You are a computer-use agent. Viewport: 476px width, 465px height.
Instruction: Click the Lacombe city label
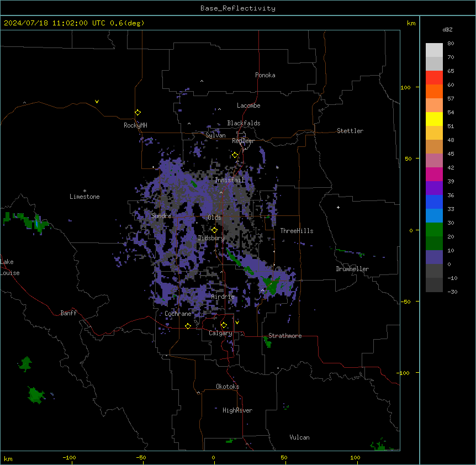pyautogui.click(x=248, y=105)
